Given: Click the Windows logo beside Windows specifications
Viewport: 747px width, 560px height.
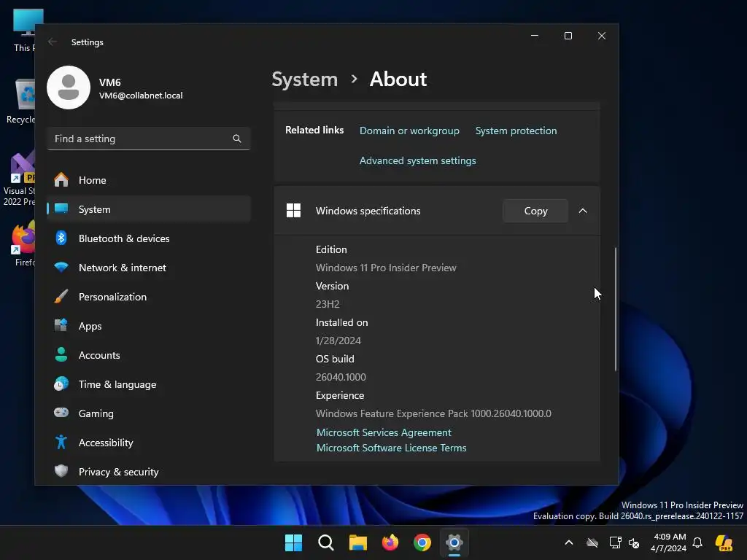Looking at the screenshot, I should click(x=293, y=211).
